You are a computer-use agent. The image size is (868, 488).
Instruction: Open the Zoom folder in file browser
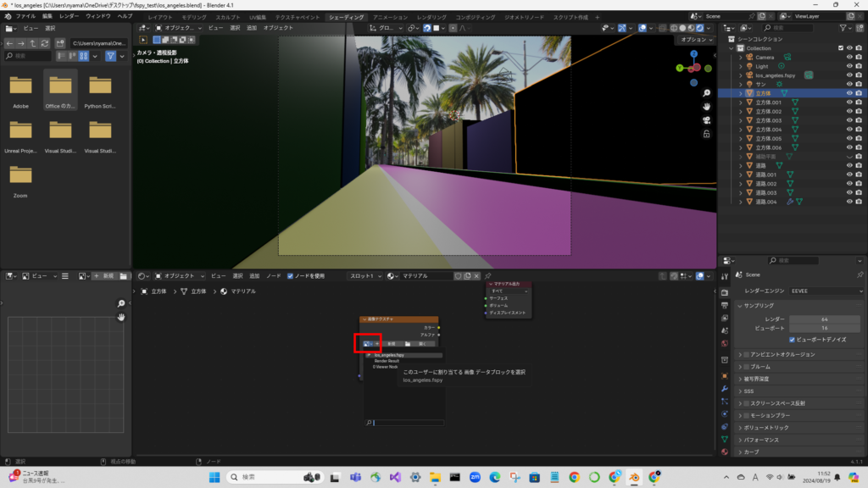click(21, 179)
